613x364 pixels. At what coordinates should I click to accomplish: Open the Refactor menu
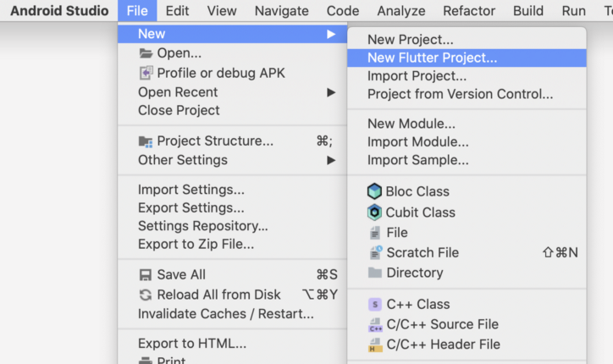point(469,11)
